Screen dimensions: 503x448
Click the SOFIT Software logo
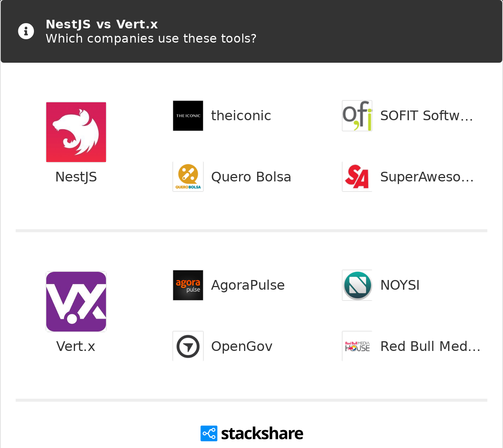(x=357, y=116)
